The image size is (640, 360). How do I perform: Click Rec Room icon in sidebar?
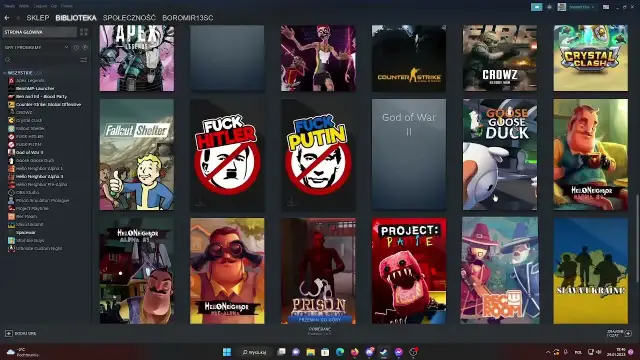pos(11,216)
